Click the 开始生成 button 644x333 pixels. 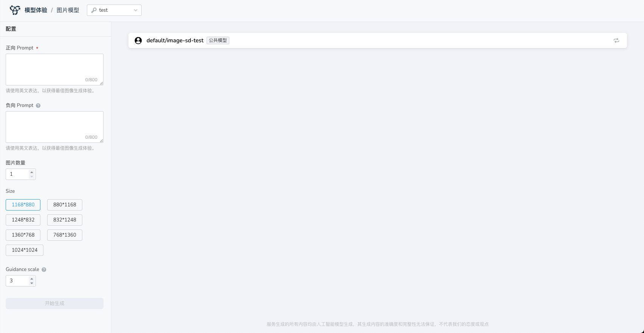coord(54,303)
